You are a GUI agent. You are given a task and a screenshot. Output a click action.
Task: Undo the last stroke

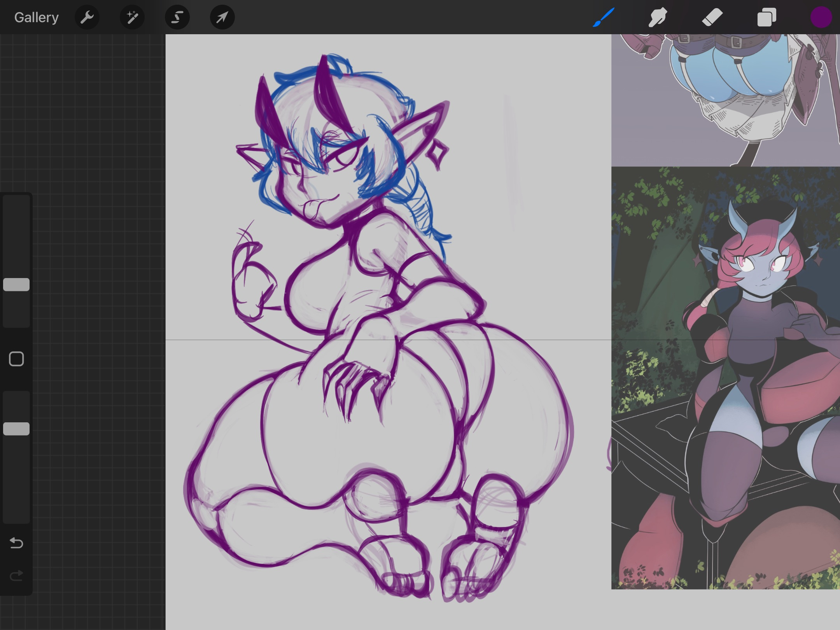click(16, 542)
